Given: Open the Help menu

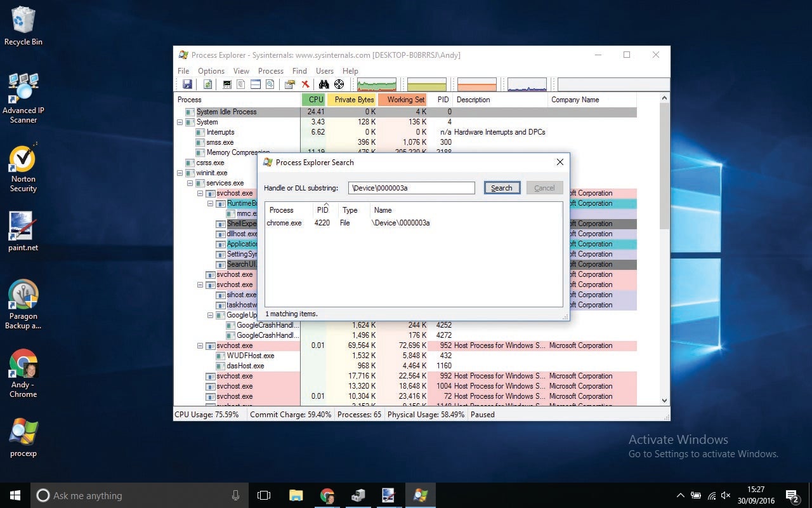Looking at the screenshot, I should coord(350,71).
